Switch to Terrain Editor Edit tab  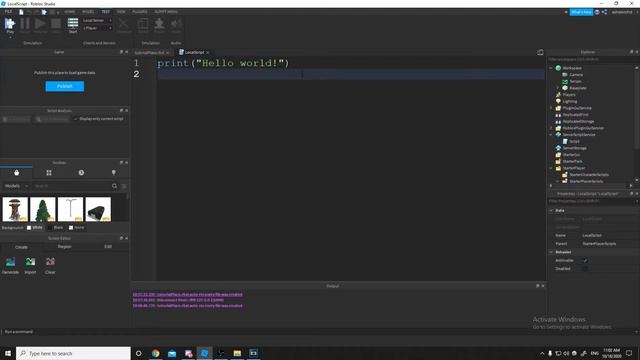coord(108,247)
